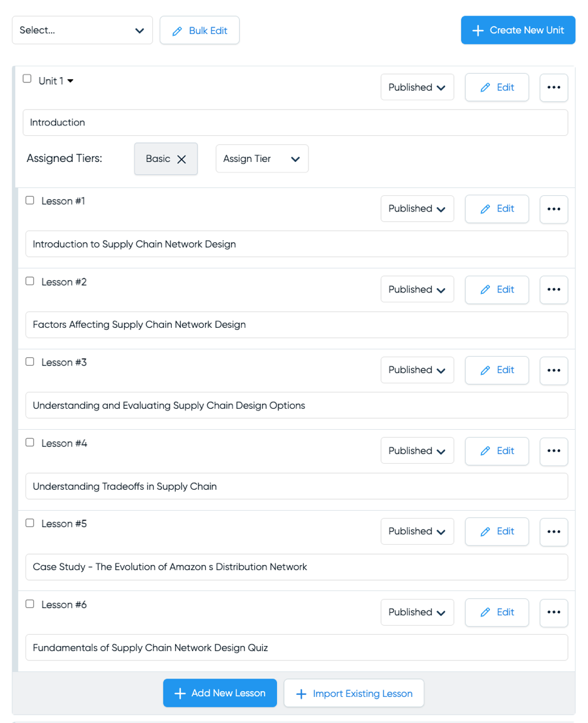Click Import Existing Lesson button
Image resolution: width=588 pixels, height=723 pixels.
pyautogui.click(x=353, y=694)
